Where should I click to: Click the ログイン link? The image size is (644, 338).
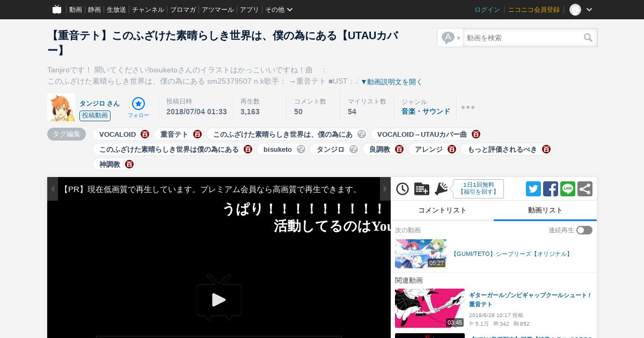[487, 10]
